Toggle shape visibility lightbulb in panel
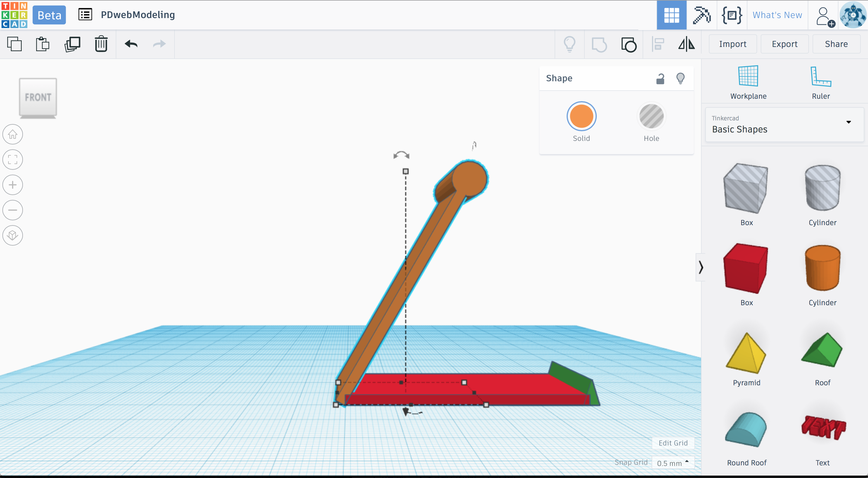 680,79
